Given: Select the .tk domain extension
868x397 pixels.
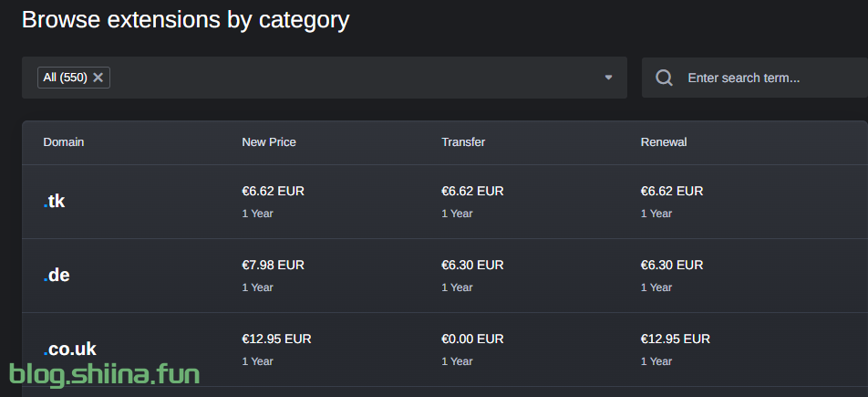Looking at the screenshot, I should pyautogui.click(x=55, y=202).
